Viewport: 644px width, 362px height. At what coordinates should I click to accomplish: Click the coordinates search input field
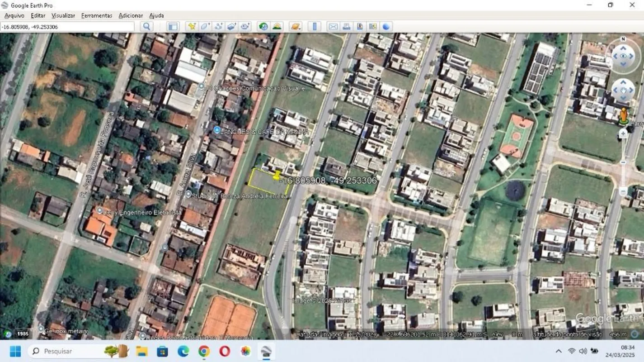(x=67, y=27)
